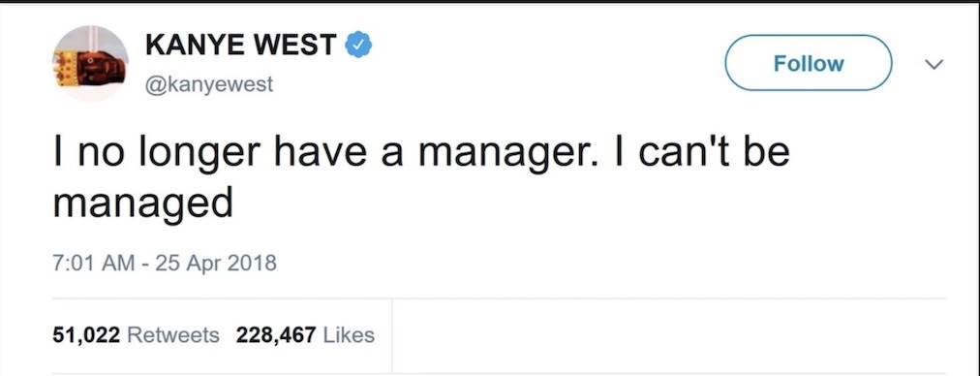The image size is (980, 376).
Task: Follow the @kanyewest account
Action: (809, 63)
